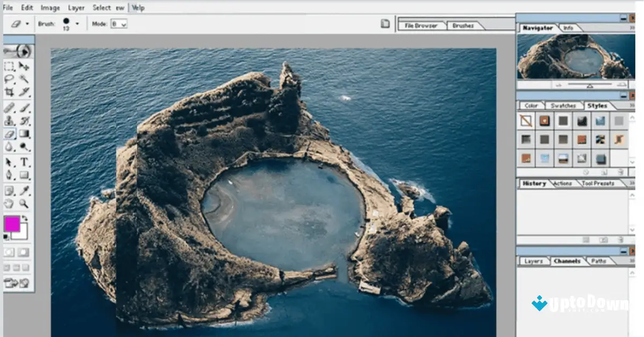
Task: Select the Magic Wand tool
Action: (x=23, y=79)
